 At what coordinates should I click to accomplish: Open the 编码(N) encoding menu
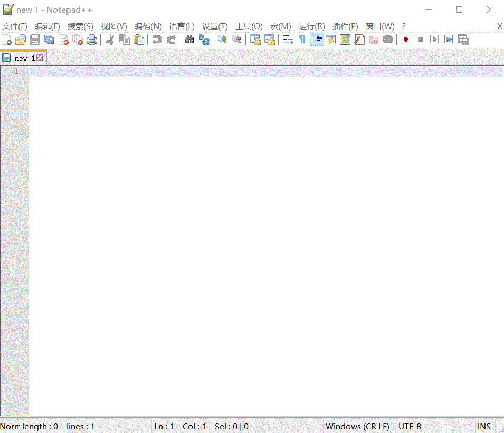coord(148,26)
